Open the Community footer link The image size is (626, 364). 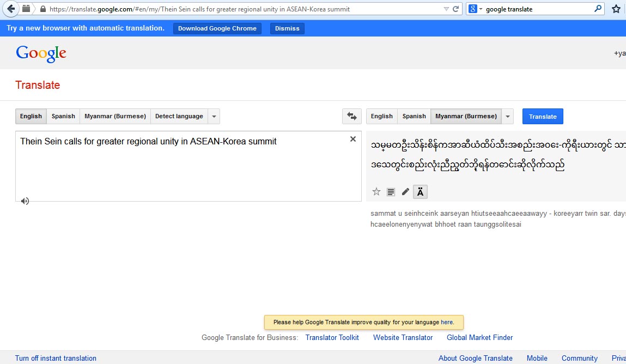(x=580, y=358)
